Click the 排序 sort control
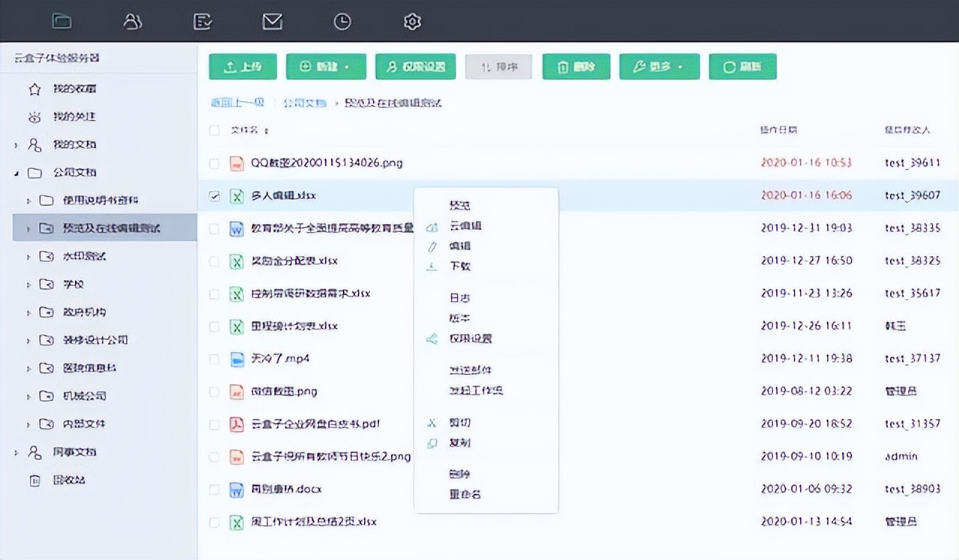 (x=498, y=67)
